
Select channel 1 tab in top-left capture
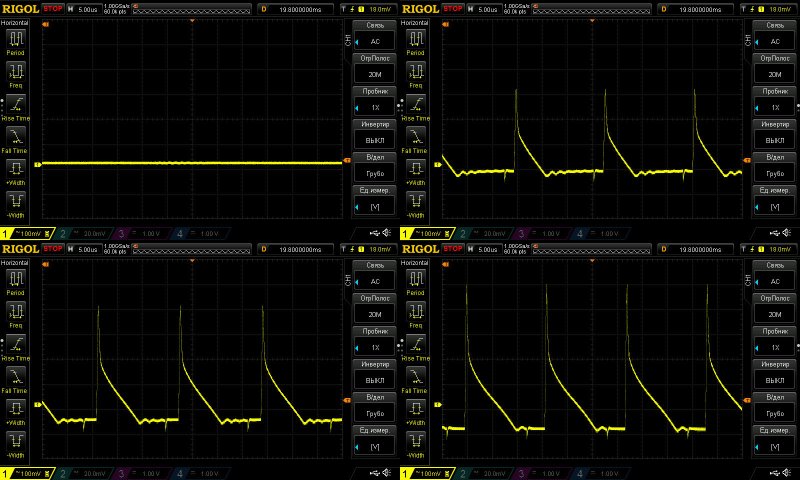coord(27,234)
